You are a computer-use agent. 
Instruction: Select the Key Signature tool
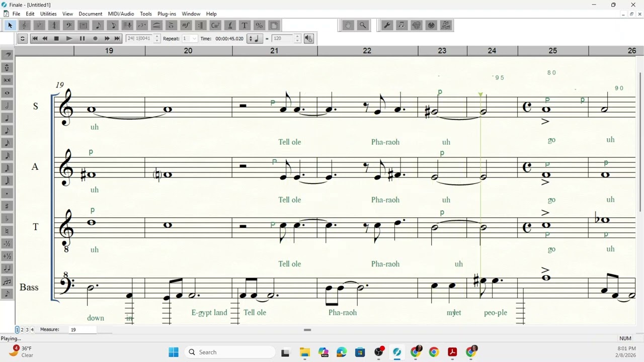39,25
